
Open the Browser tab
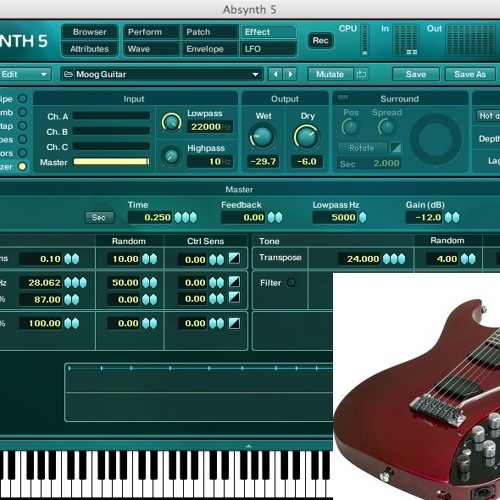pos(90,32)
